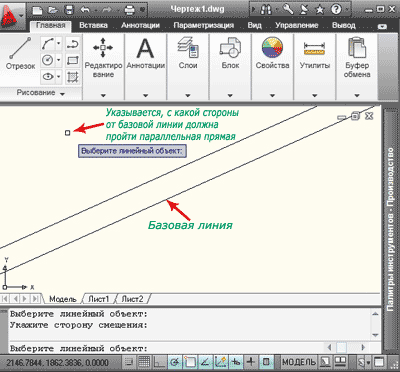400x372 pixels.
Task: Toggle Quick Properties in status bar
Action: point(266,362)
